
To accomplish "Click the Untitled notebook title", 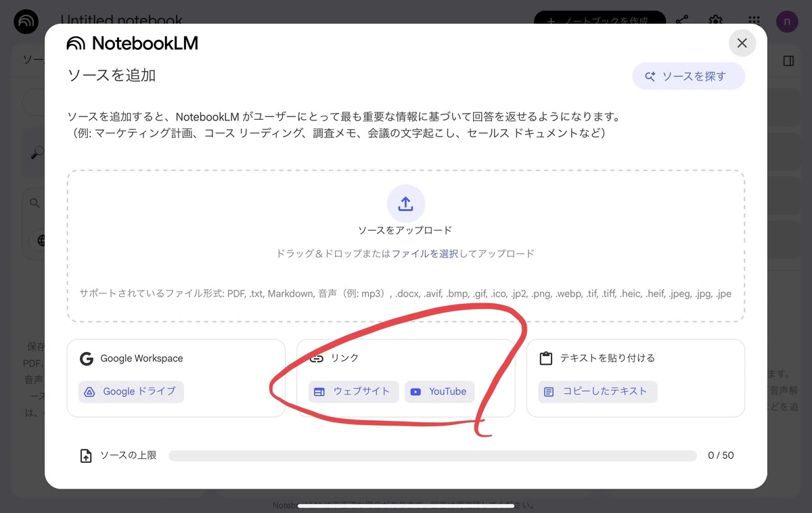I will [x=122, y=20].
